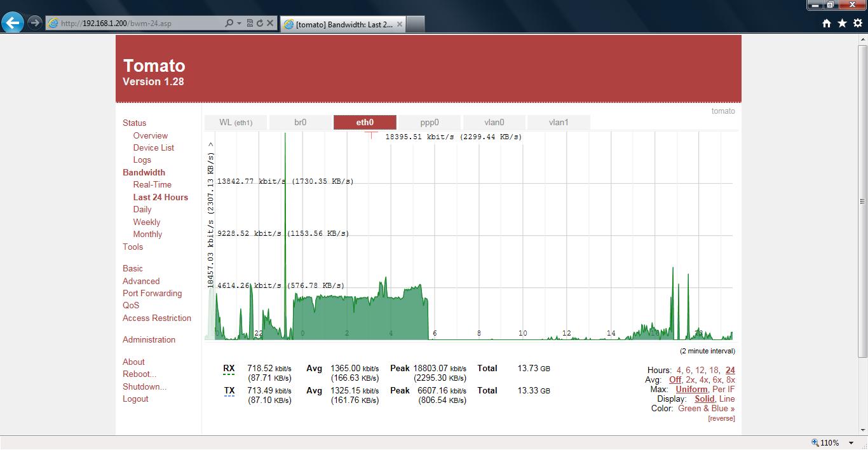This screenshot has width=868, height=450.
Task: Set graph Hours to 4
Action: (679, 370)
